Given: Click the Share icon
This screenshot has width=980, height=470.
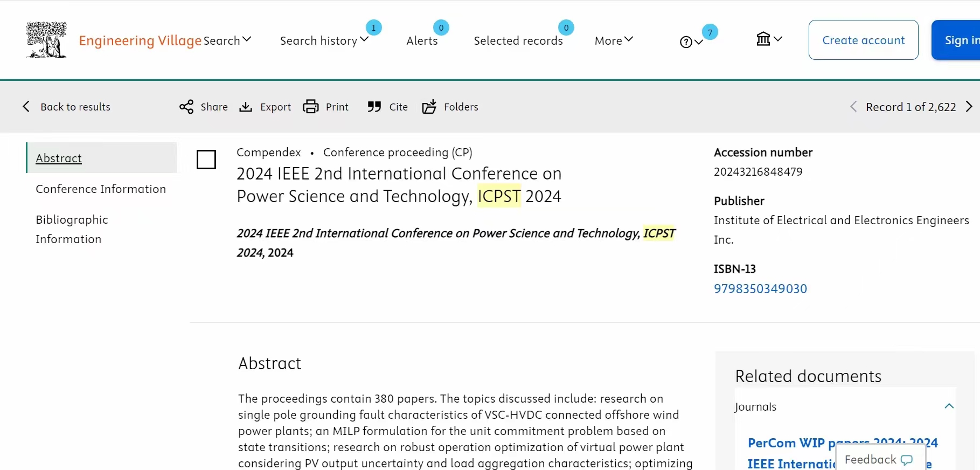Looking at the screenshot, I should pos(186,107).
